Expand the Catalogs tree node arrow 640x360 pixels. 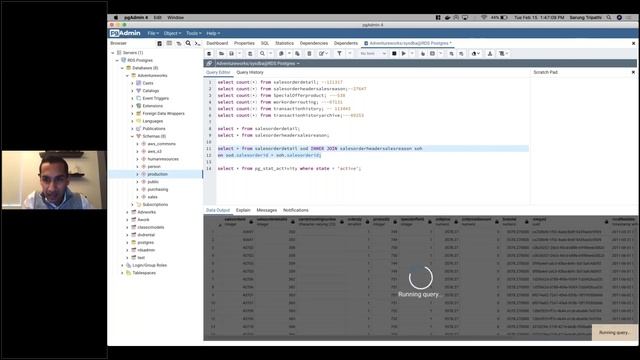pos(132,91)
